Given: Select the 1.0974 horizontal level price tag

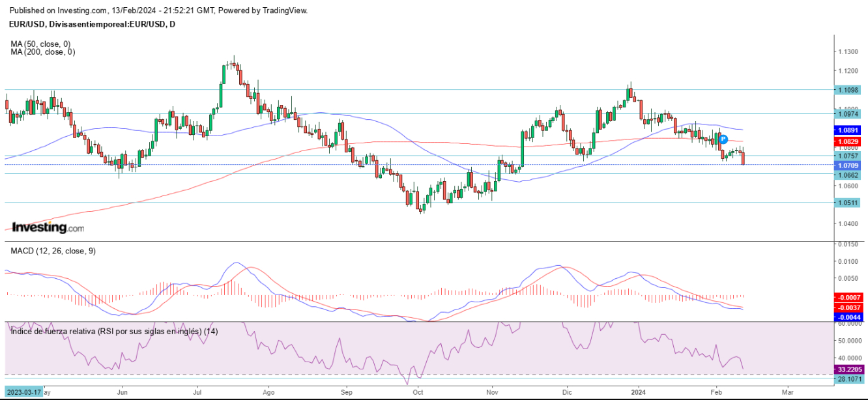Looking at the screenshot, I should (847, 113).
